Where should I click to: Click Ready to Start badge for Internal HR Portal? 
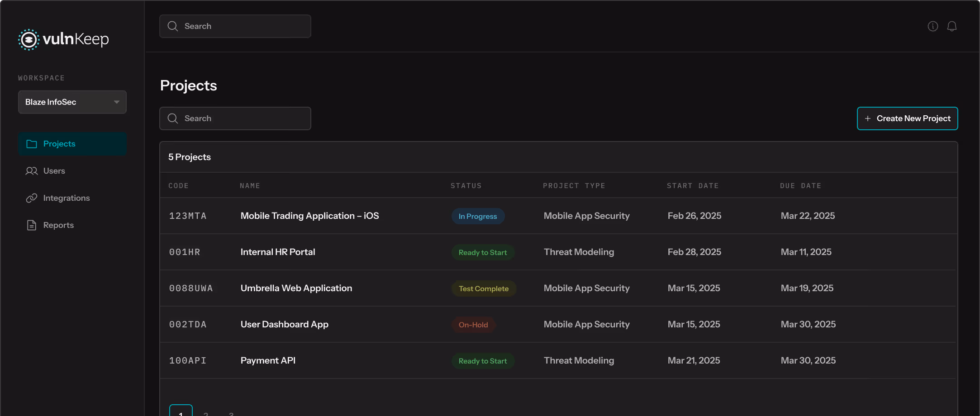pyautogui.click(x=483, y=252)
